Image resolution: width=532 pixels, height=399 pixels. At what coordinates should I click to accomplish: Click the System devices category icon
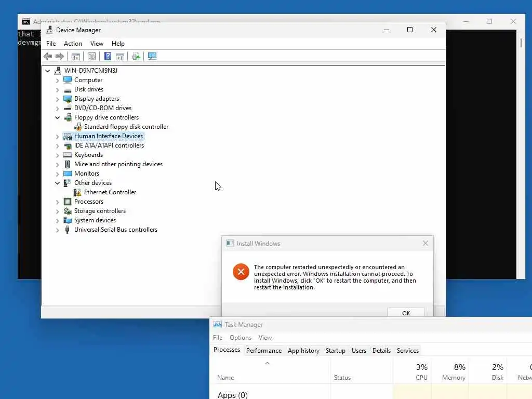(x=68, y=220)
